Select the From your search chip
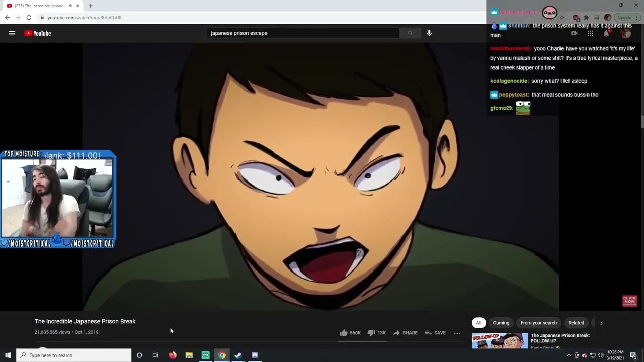 [539, 323]
